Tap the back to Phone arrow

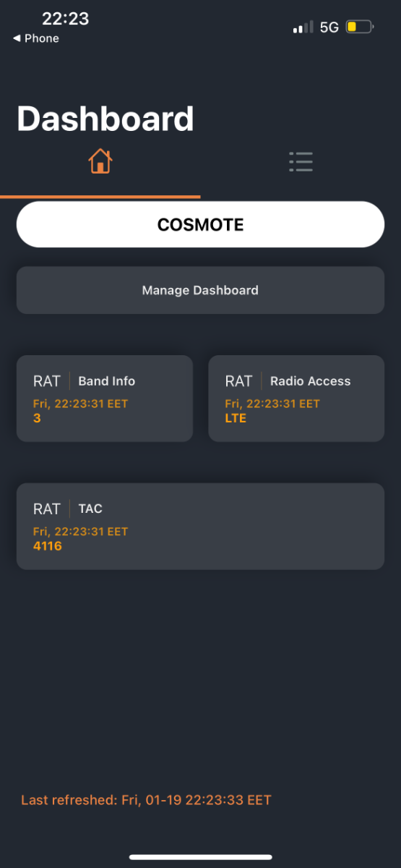(17, 38)
